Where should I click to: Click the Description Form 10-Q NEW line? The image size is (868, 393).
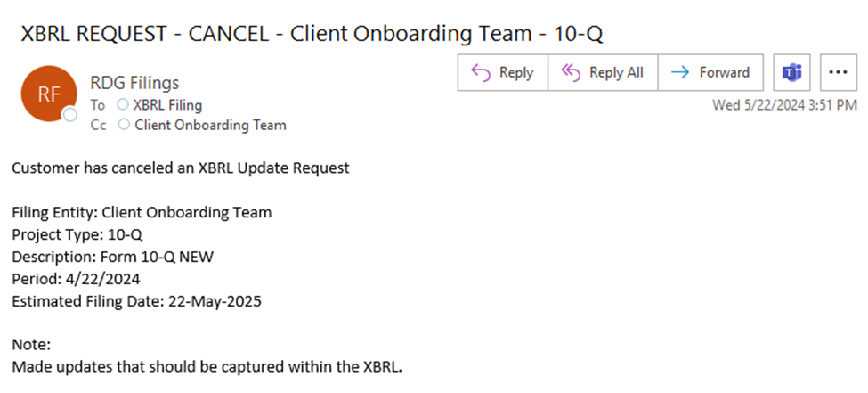pyautogui.click(x=112, y=257)
